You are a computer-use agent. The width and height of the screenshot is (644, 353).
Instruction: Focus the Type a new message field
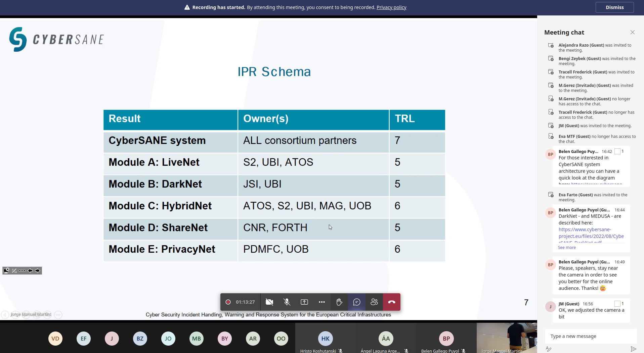pyautogui.click(x=591, y=336)
